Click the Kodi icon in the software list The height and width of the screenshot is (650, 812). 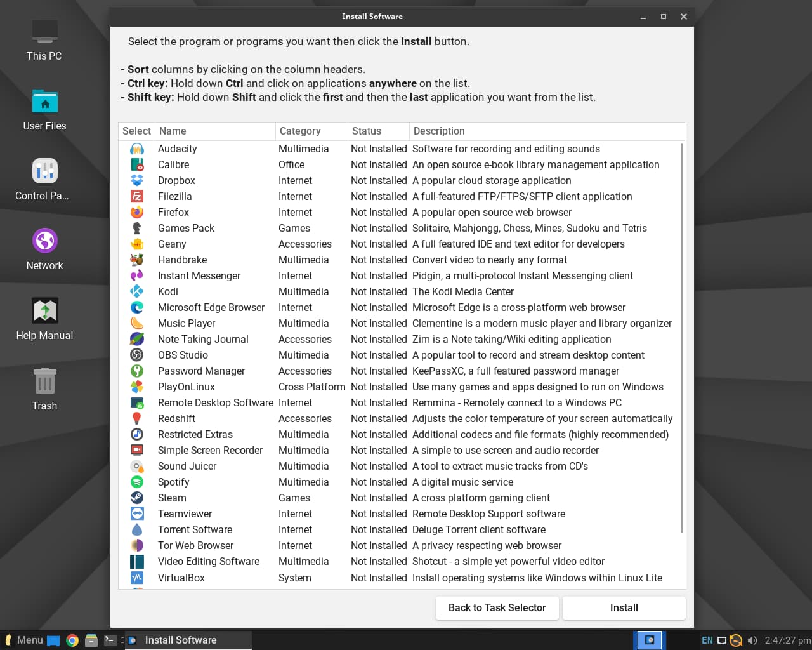pos(136,291)
